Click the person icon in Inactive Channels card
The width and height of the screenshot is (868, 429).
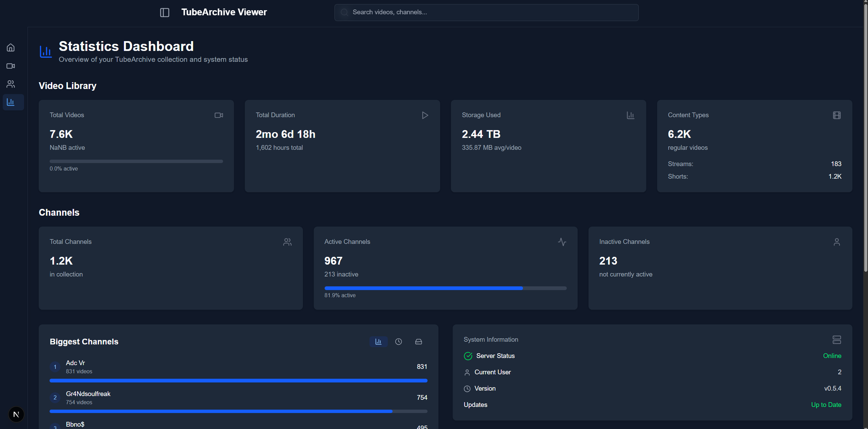point(837,242)
